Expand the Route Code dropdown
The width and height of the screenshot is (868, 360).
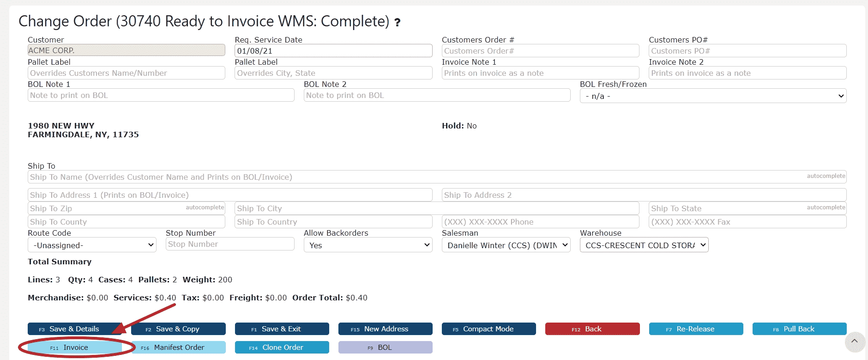[x=92, y=245]
